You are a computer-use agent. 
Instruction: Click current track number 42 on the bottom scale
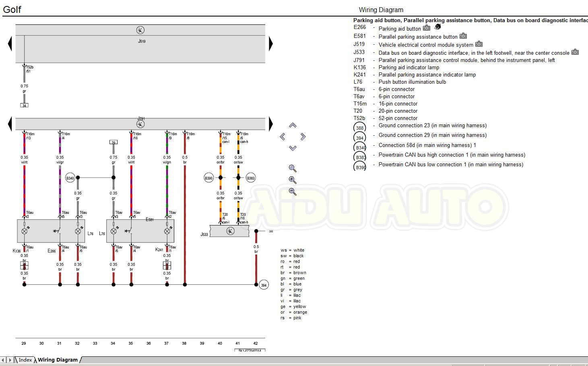pyautogui.click(x=256, y=343)
